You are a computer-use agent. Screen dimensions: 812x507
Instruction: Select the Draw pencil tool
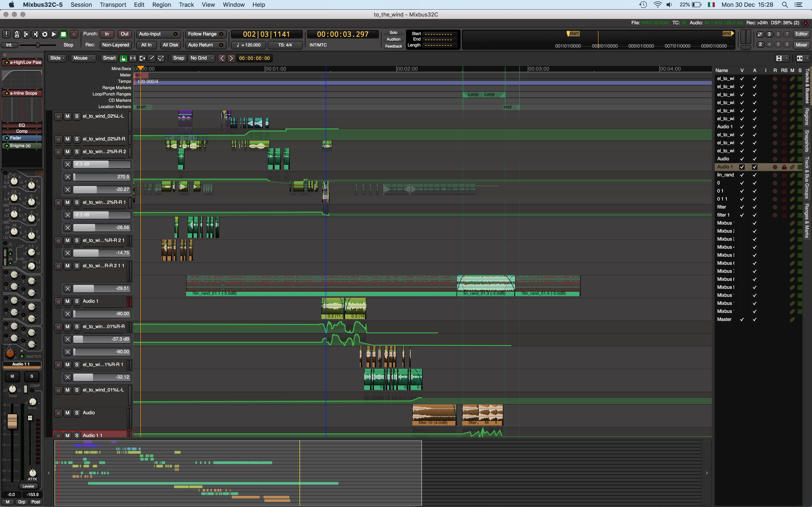coord(152,58)
